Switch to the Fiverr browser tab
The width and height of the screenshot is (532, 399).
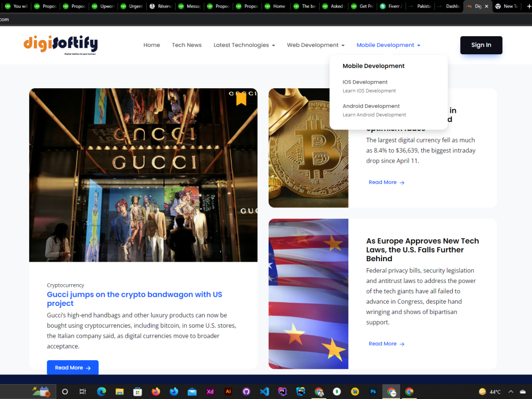tap(391, 6)
